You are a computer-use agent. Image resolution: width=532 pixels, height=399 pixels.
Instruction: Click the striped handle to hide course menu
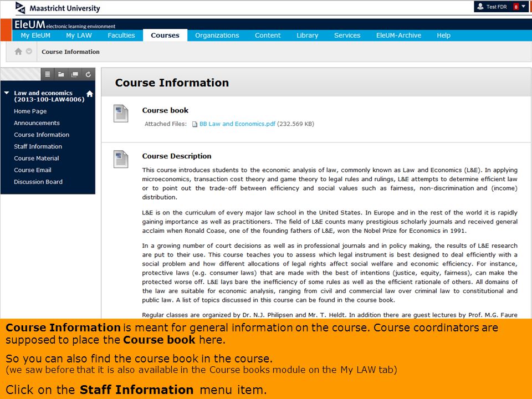click(21, 74)
